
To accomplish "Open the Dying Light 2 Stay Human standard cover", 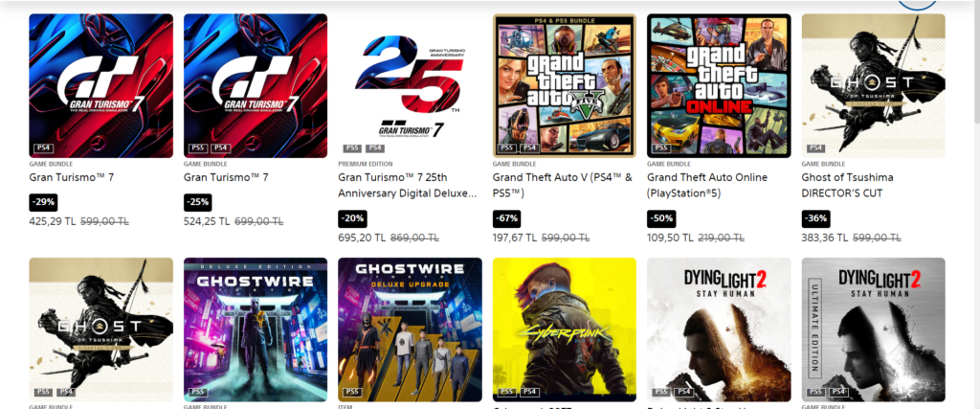I will coord(719,329).
